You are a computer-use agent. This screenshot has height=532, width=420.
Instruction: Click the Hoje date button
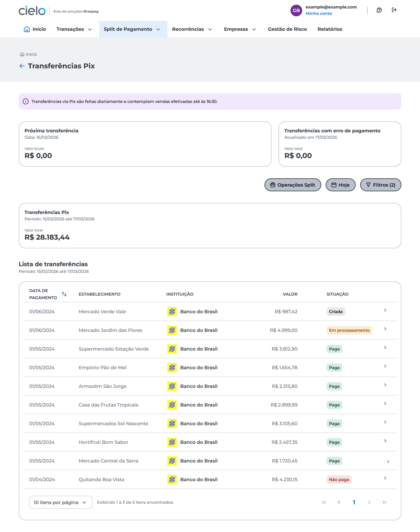341,185
